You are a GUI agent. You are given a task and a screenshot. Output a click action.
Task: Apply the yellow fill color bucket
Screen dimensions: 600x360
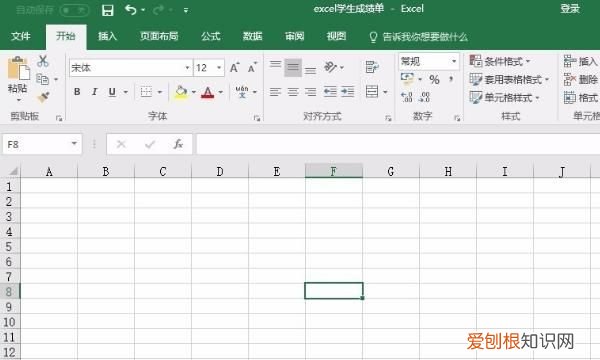[181, 92]
